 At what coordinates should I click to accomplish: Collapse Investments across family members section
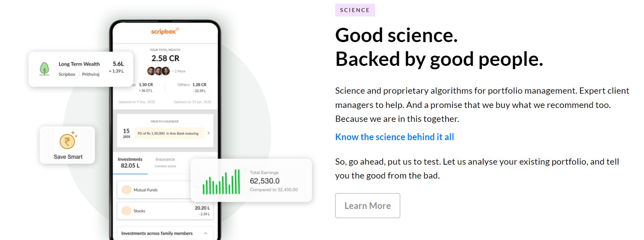click(x=205, y=233)
